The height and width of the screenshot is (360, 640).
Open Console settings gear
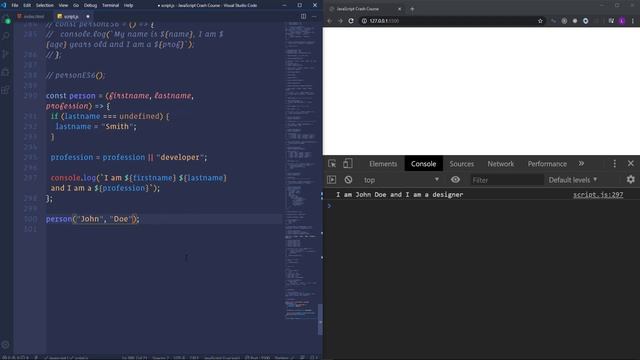630,180
